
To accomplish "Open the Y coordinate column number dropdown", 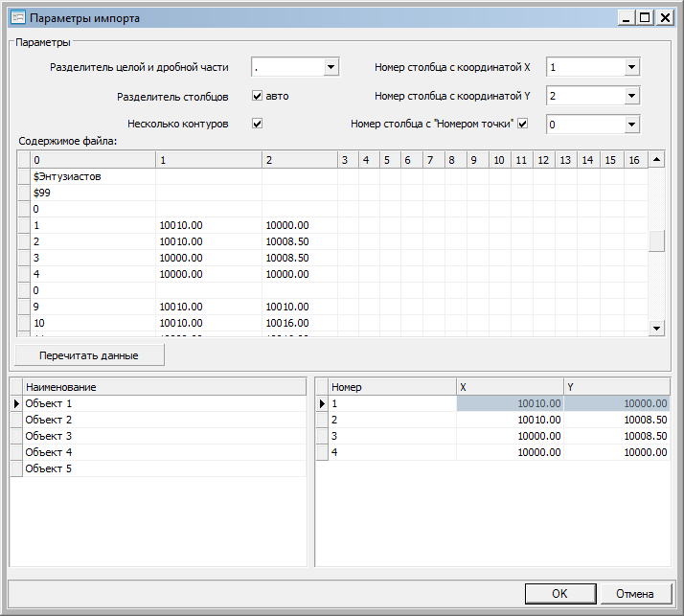I will tap(631, 96).
